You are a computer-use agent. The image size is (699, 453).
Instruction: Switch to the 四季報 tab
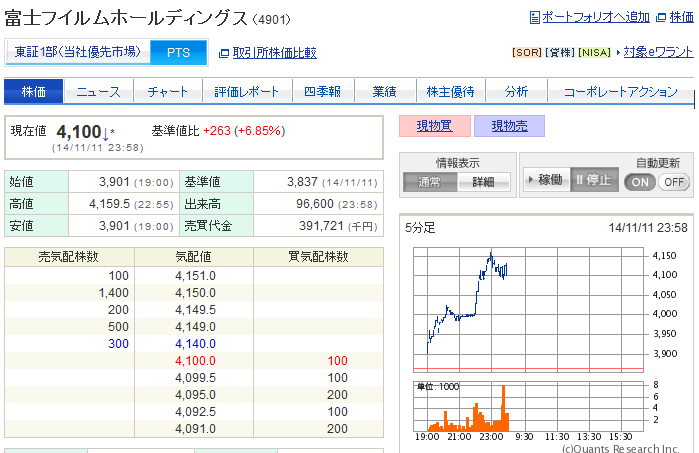[323, 92]
